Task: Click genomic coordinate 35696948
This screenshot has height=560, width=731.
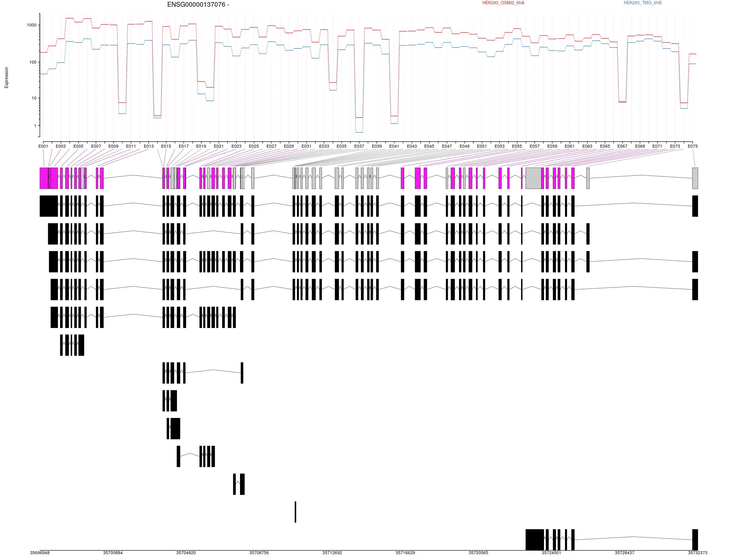Action: coord(40,553)
